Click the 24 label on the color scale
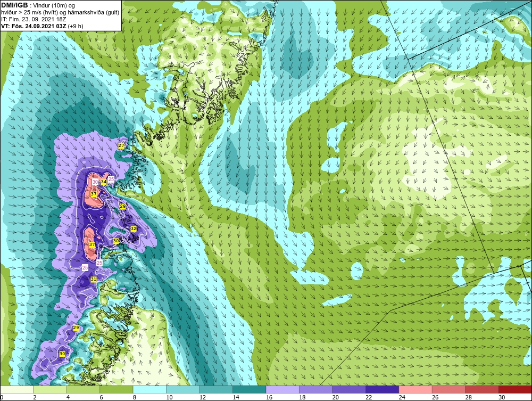The height and width of the screenshot is (401, 532). 402,397
